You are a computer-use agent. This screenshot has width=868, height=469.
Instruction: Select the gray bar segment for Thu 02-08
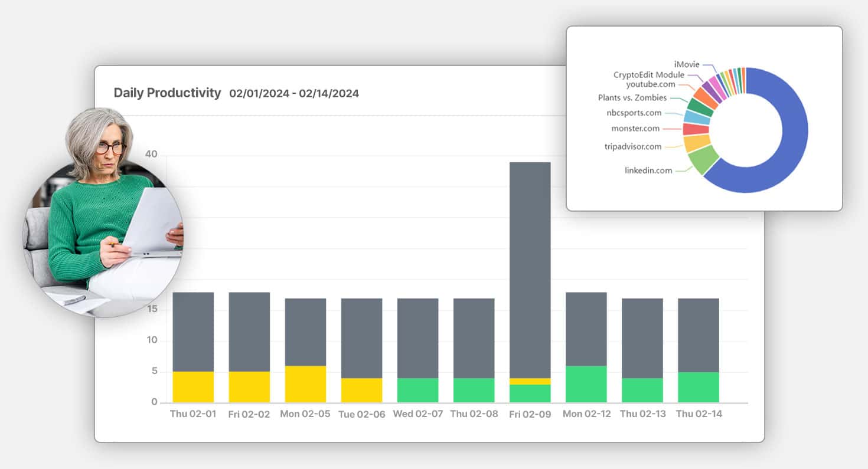[474, 338]
